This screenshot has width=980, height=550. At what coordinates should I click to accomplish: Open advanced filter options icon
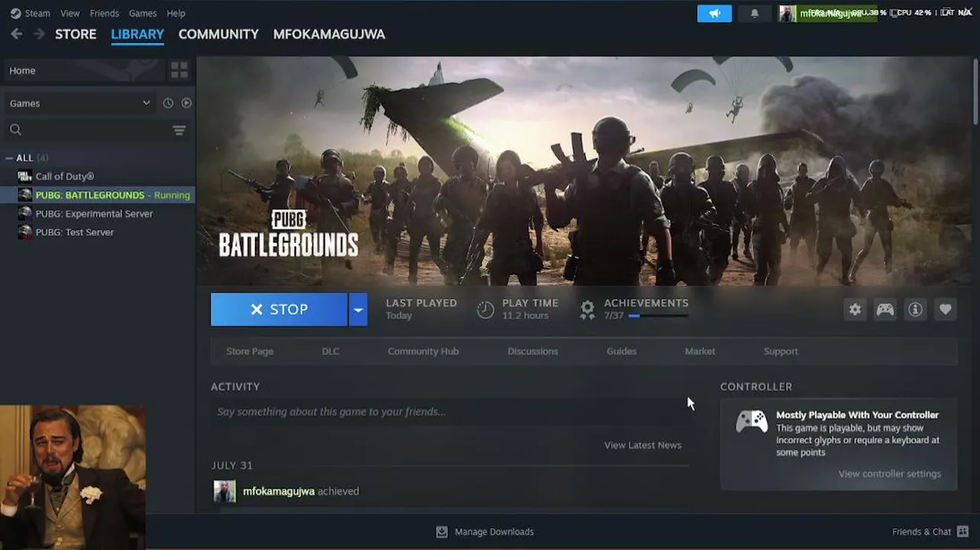(179, 131)
